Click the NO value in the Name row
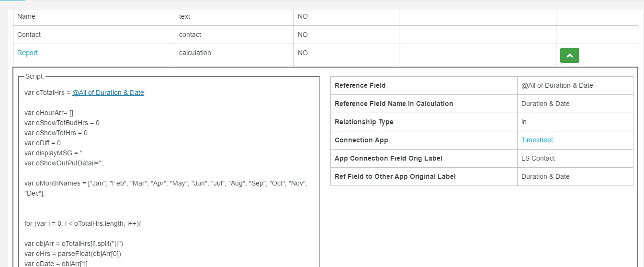Image resolution: width=644 pixels, height=267 pixels. (303, 17)
